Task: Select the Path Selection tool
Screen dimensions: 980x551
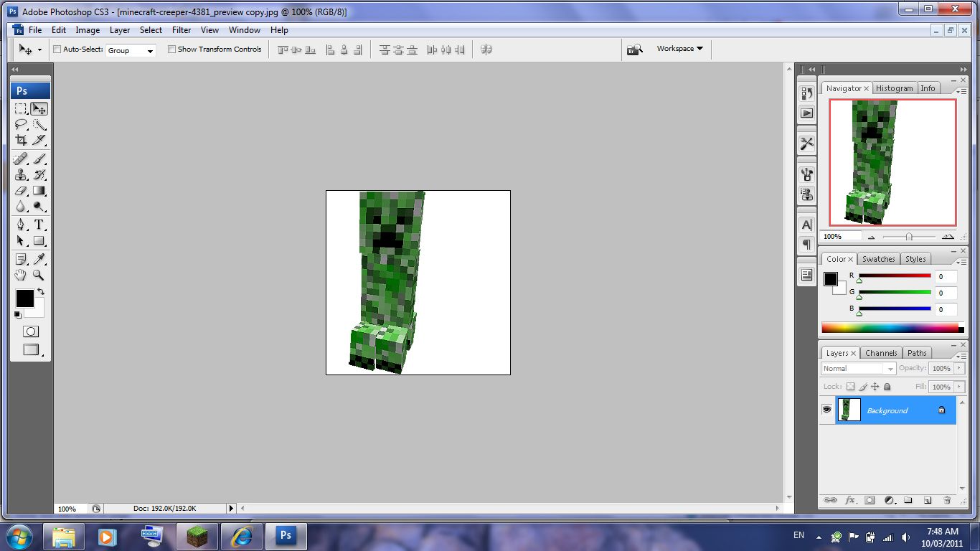Action: coord(21,241)
